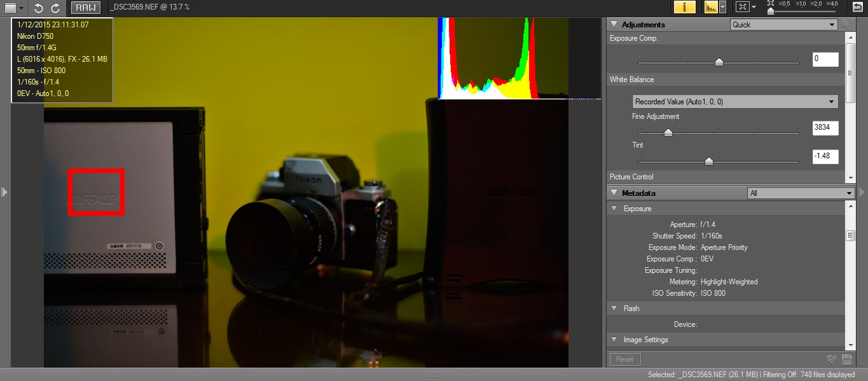This screenshot has width=868, height=381.
Task: Toggle the histogram display
Action: coord(710,7)
